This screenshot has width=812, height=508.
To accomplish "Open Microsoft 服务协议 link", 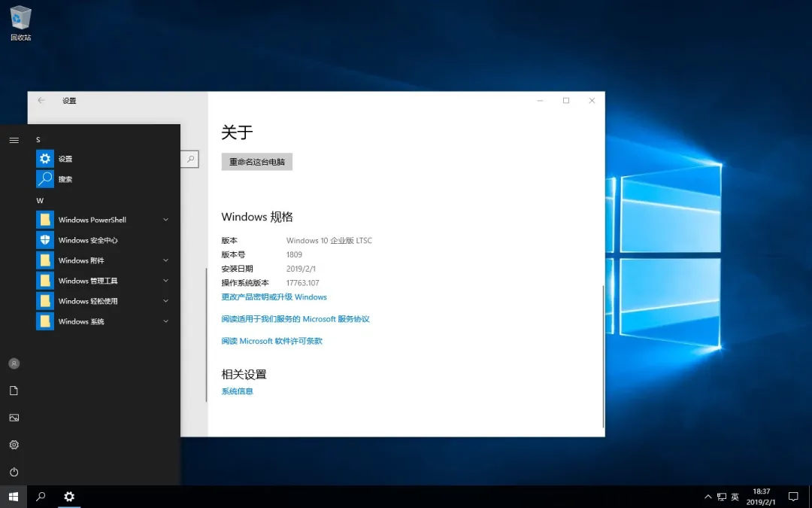I will pos(295,319).
